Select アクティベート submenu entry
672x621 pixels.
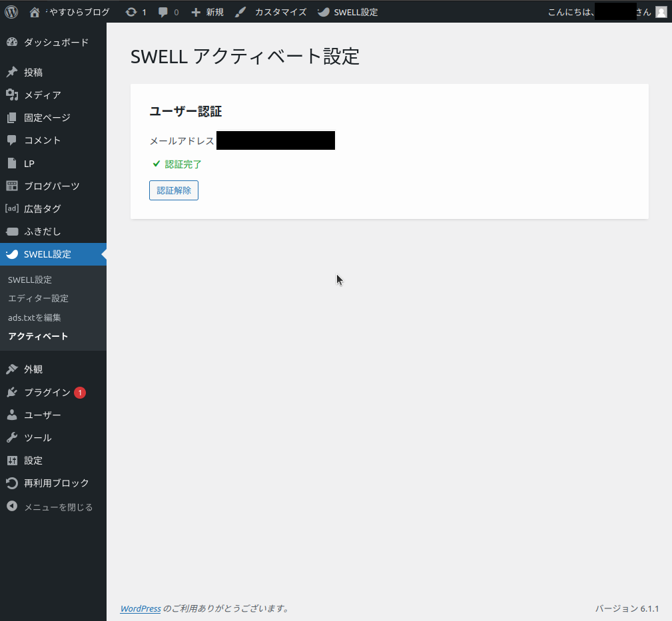38,336
